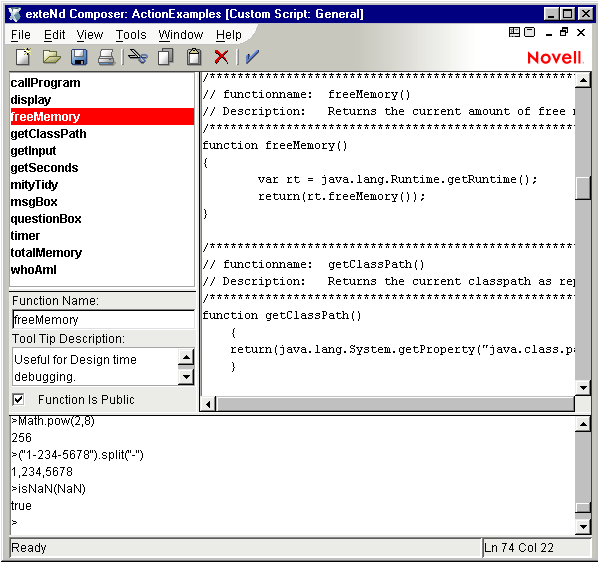
Task: Click the 'return(rt.freeMemory());' code line
Action: click(x=341, y=197)
